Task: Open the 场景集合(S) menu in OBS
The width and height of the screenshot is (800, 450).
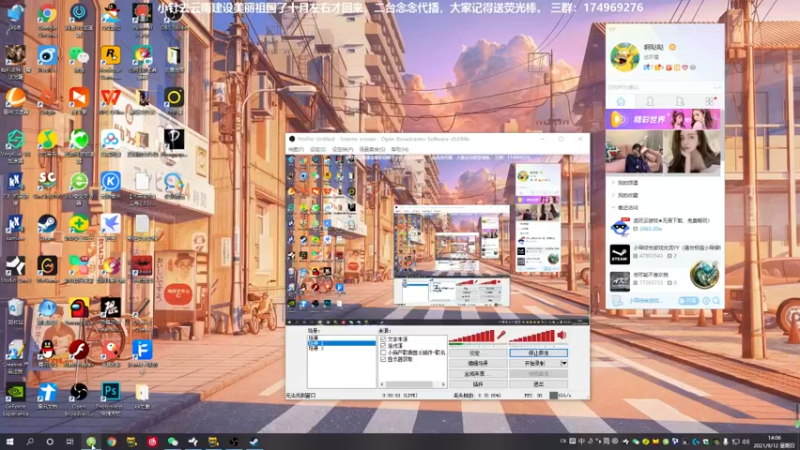Action: tap(372, 149)
